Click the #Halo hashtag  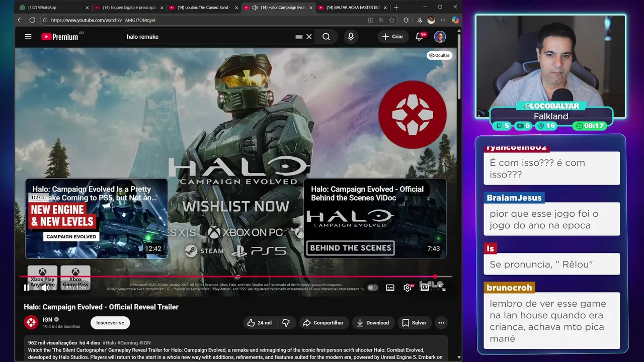pyautogui.click(x=109, y=342)
